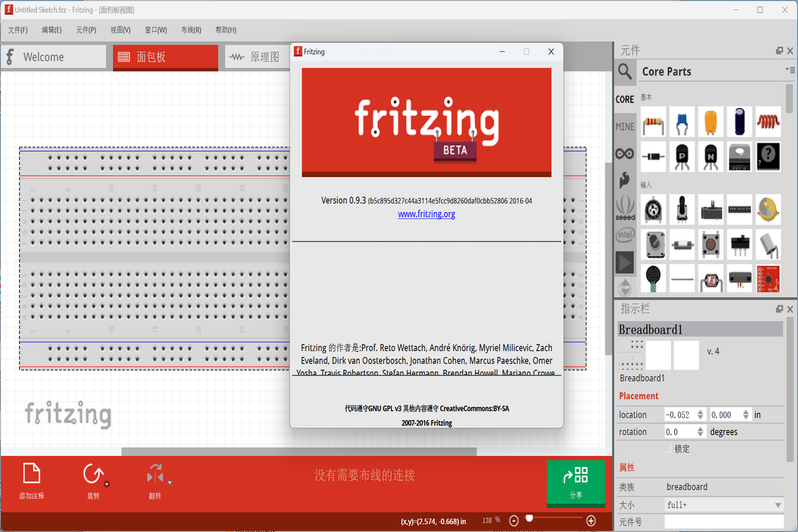Open the www.fritzing.org link
This screenshot has width=798, height=532.
tap(426, 215)
